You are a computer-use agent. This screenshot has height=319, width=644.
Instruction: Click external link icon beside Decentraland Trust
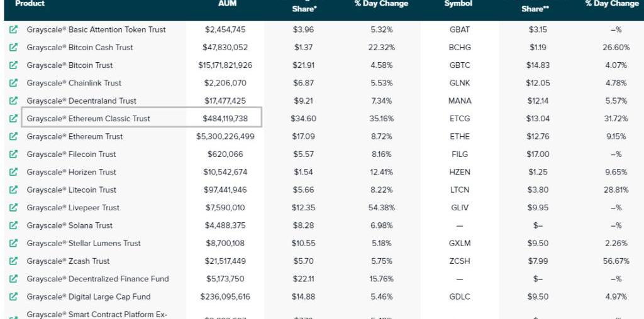pyautogui.click(x=14, y=100)
